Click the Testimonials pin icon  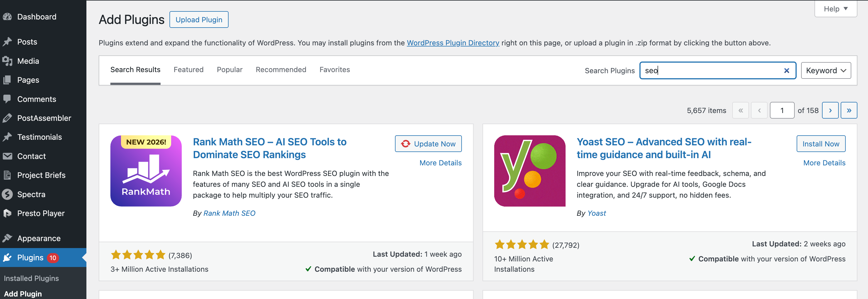8,137
